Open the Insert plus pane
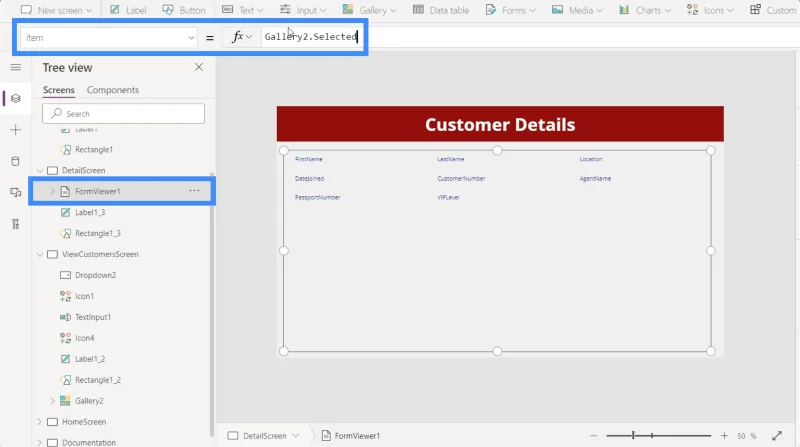 [x=16, y=130]
